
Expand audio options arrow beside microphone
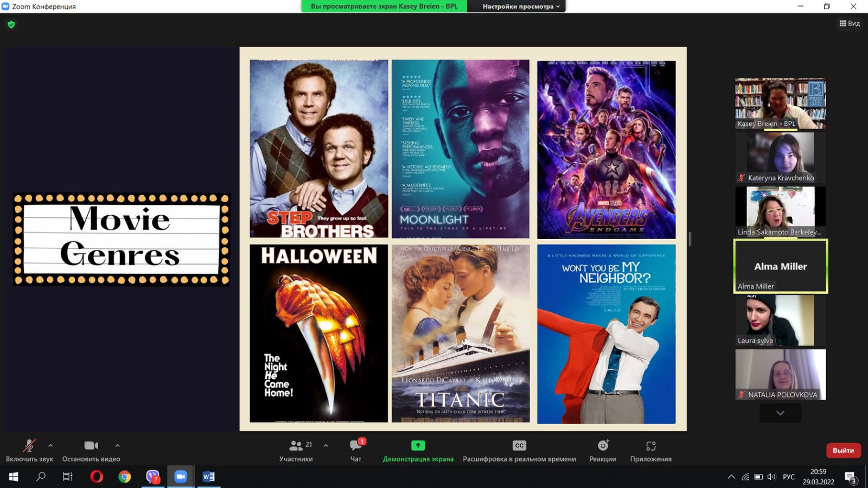(x=50, y=445)
